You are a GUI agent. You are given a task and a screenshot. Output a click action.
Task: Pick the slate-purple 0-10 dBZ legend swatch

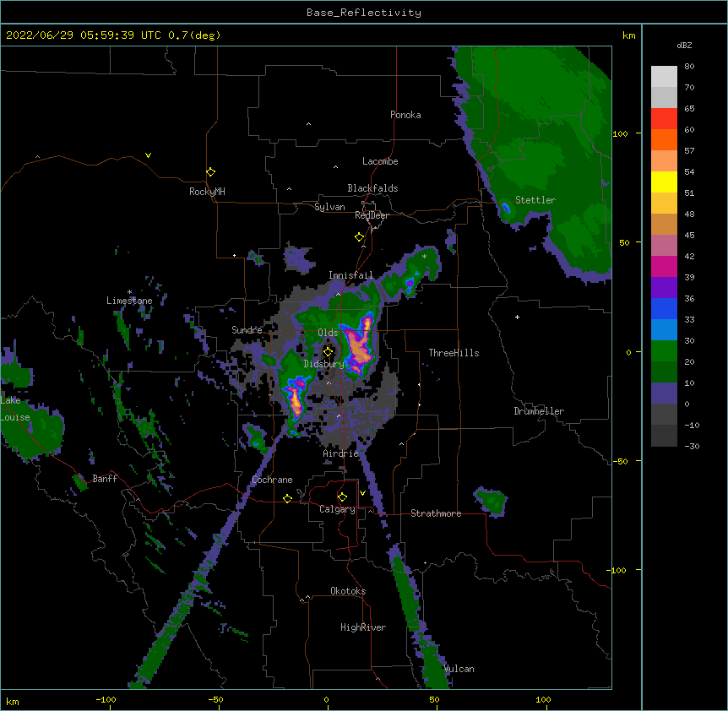point(664,393)
